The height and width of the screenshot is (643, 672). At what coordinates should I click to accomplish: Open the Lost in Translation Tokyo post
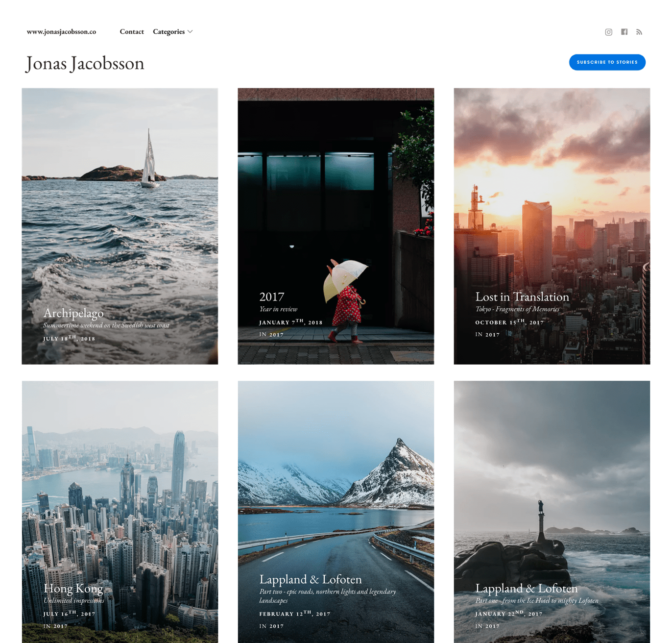[x=521, y=297]
